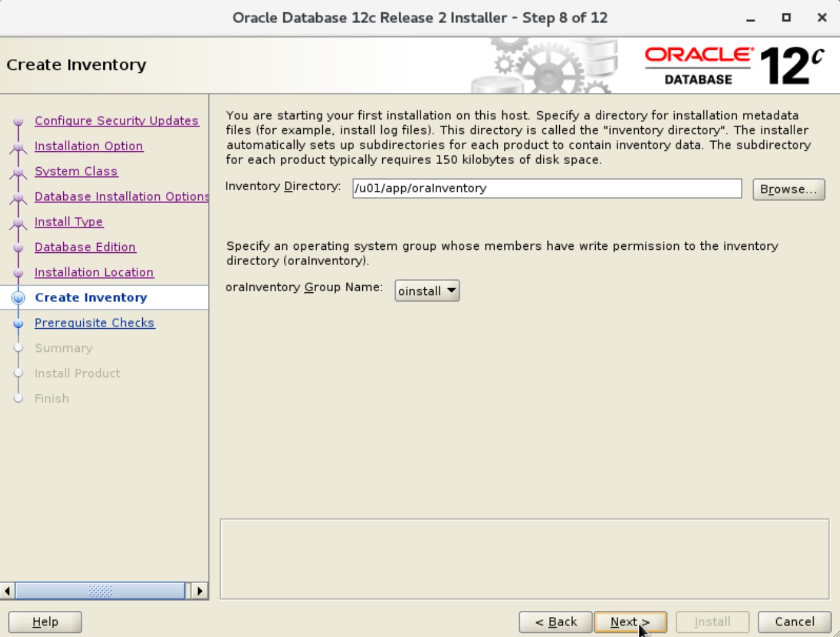840x637 pixels.
Task: Click the Help button
Action: point(45,622)
